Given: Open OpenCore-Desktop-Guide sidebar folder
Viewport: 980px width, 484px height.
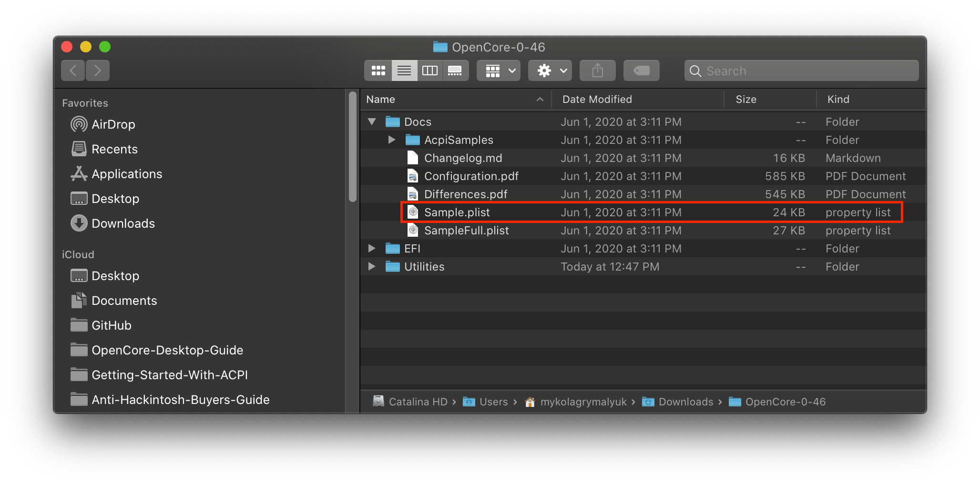Looking at the screenshot, I should (x=157, y=350).
